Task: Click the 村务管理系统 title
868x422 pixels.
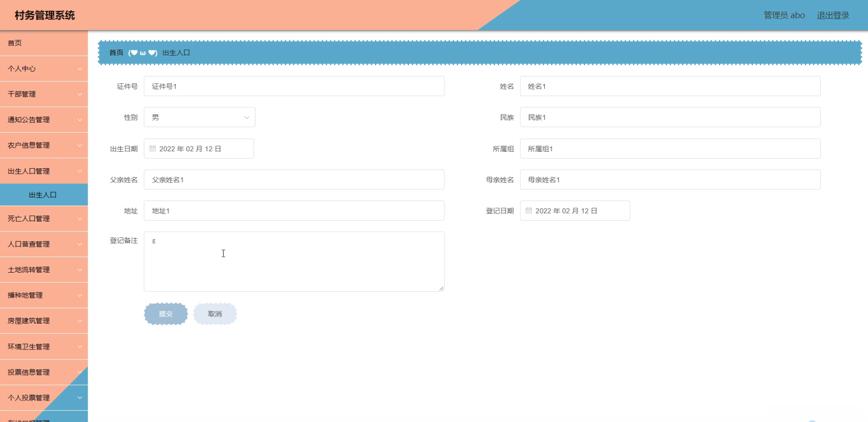Action: coord(45,15)
